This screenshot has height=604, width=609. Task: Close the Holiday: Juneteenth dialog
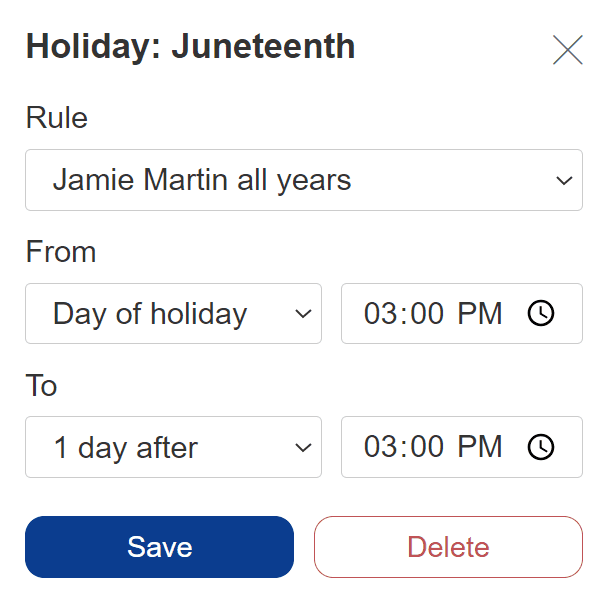pyautogui.click(x=567, y=50)
